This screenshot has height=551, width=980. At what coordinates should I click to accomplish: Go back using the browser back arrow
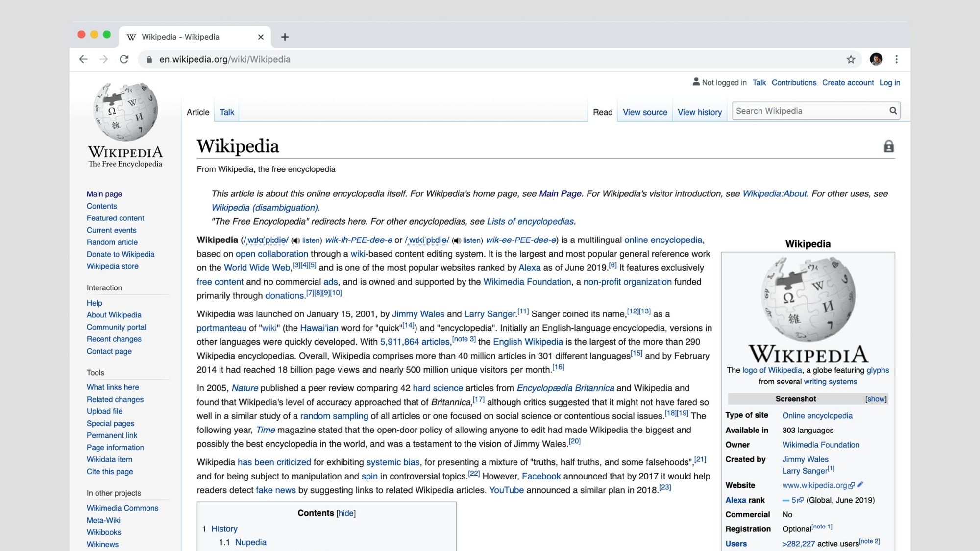(83, 59)
